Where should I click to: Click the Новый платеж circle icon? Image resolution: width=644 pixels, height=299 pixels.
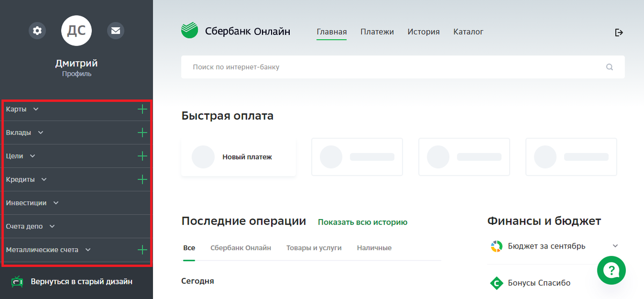(x=203, y=157)
